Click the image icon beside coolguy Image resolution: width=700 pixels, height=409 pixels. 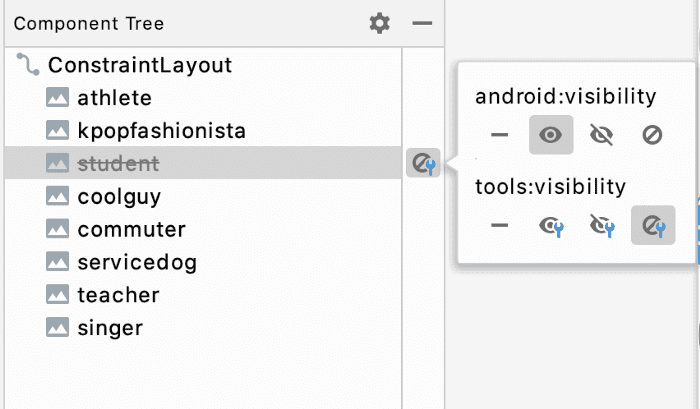pyautogui.click(x=58, y=197)
